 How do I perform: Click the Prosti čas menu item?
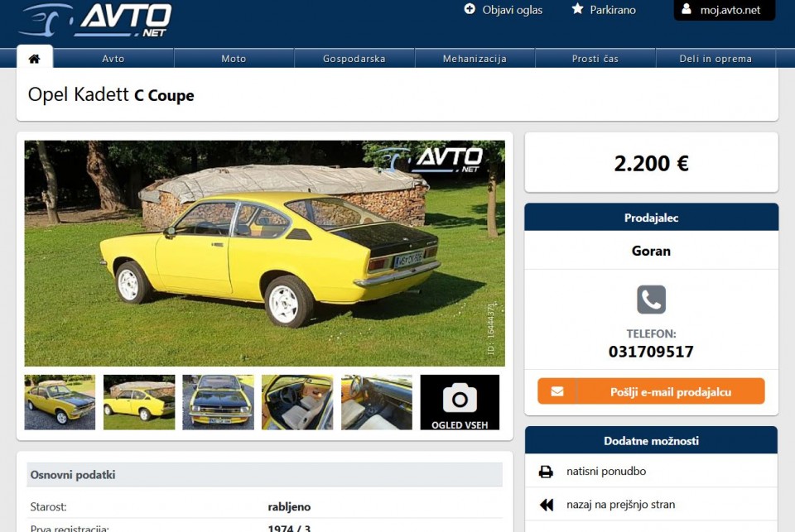(596, 58)
